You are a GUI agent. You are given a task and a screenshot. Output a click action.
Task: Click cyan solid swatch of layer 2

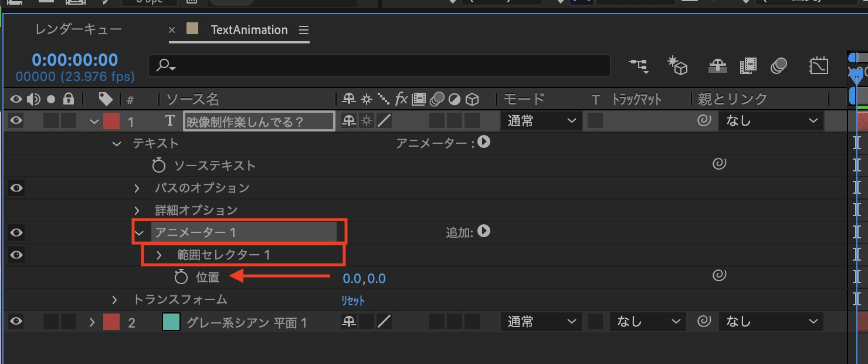tap(171, 322)
